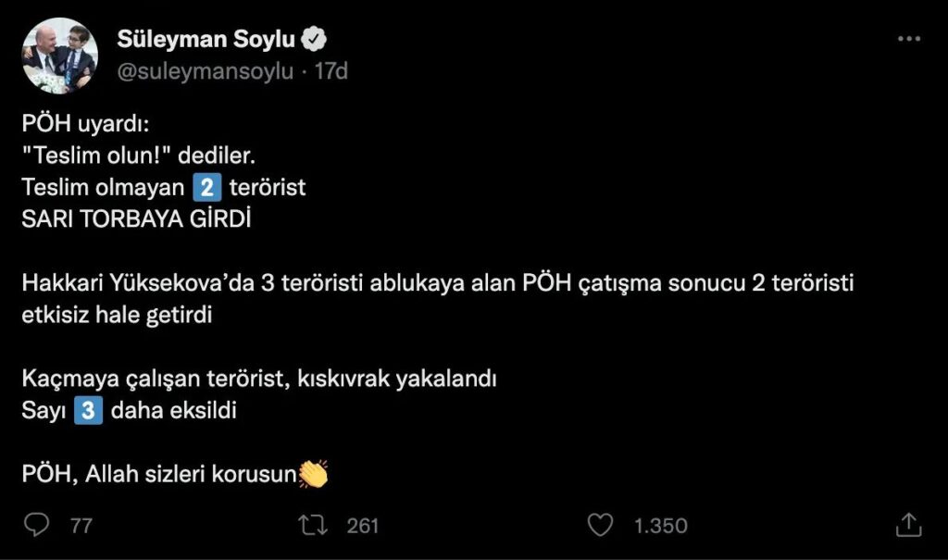Click the "Kaçmaya çalışan terörist" line
The width and height of the screenshot is (948, 560).
(260, 380)
